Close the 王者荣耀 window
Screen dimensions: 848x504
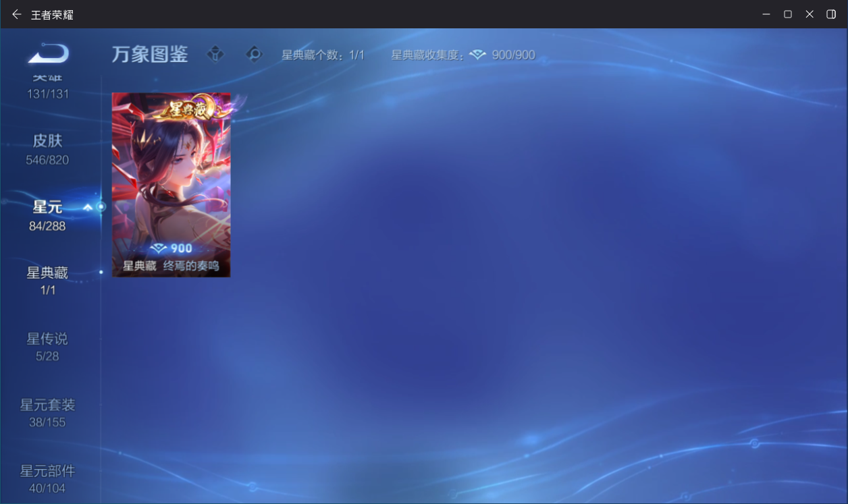click(810, 14)
